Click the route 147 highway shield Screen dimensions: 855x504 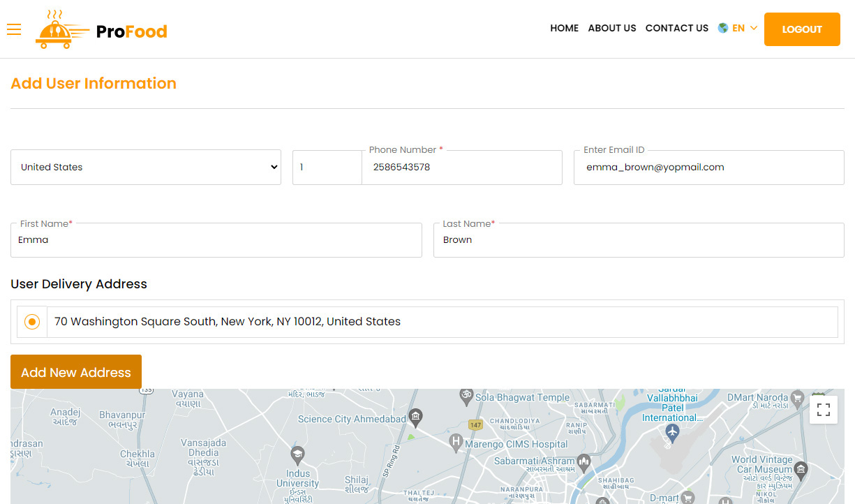point(475,424)
